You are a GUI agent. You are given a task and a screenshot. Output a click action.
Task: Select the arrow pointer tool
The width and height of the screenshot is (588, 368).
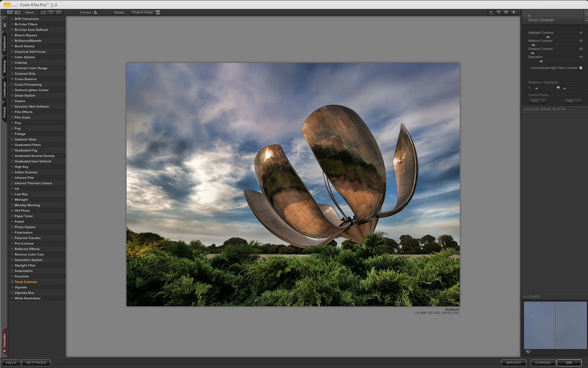pyautogui.click(x=492, y=12)
